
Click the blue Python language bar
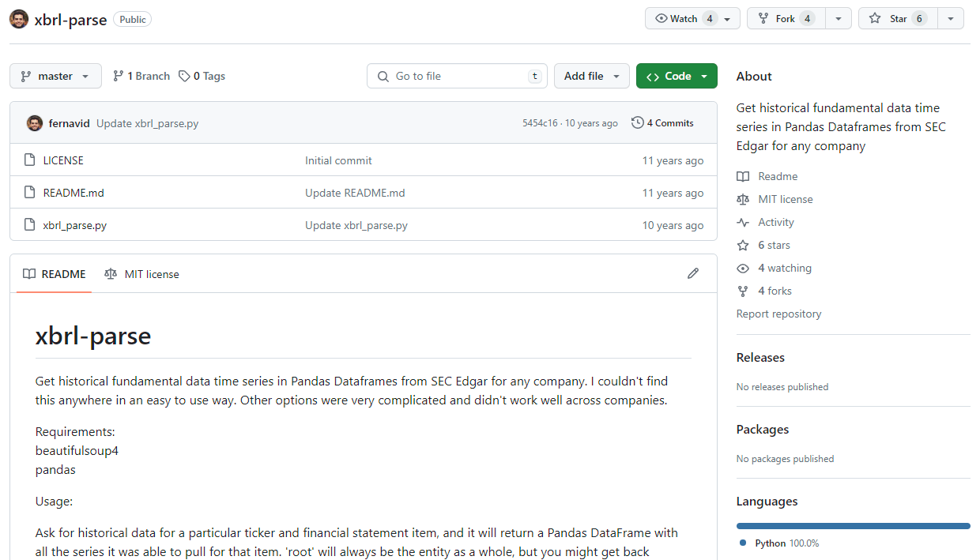click(x=854, y=525)
